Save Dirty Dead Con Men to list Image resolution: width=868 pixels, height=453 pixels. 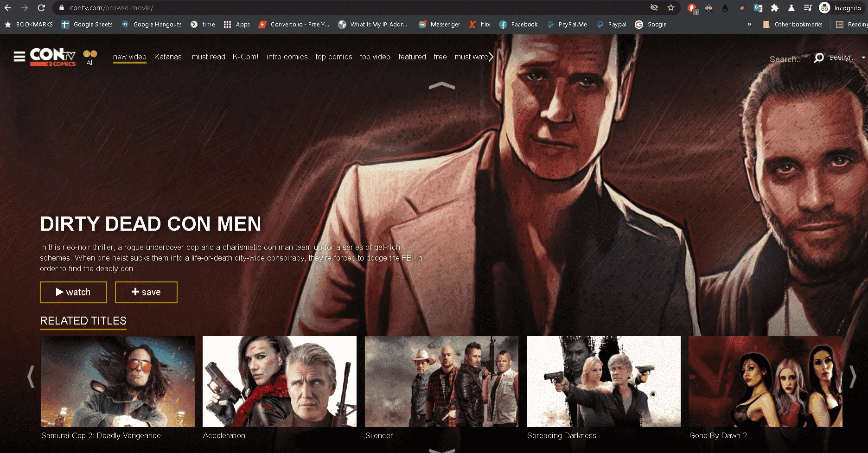(146, 292)
